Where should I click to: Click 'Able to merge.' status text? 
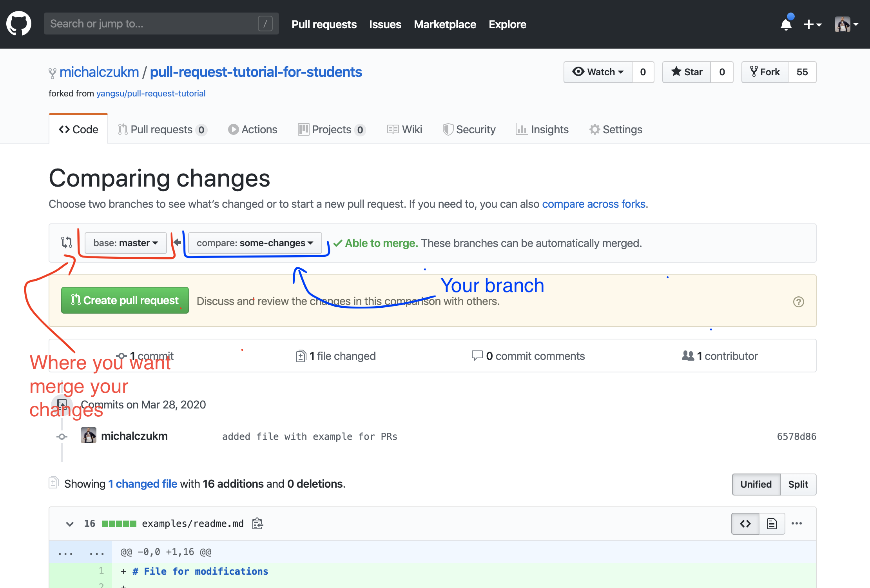tap(381, 243)
